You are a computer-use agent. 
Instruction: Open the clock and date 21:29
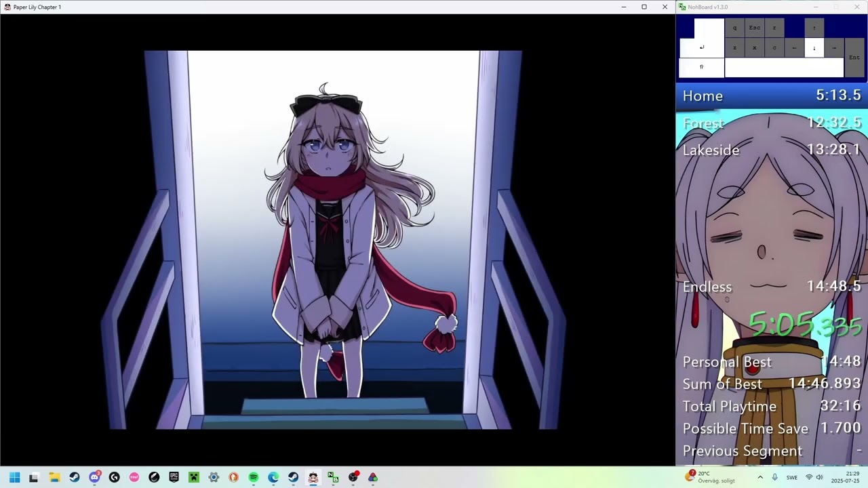[x=846, y=477]
